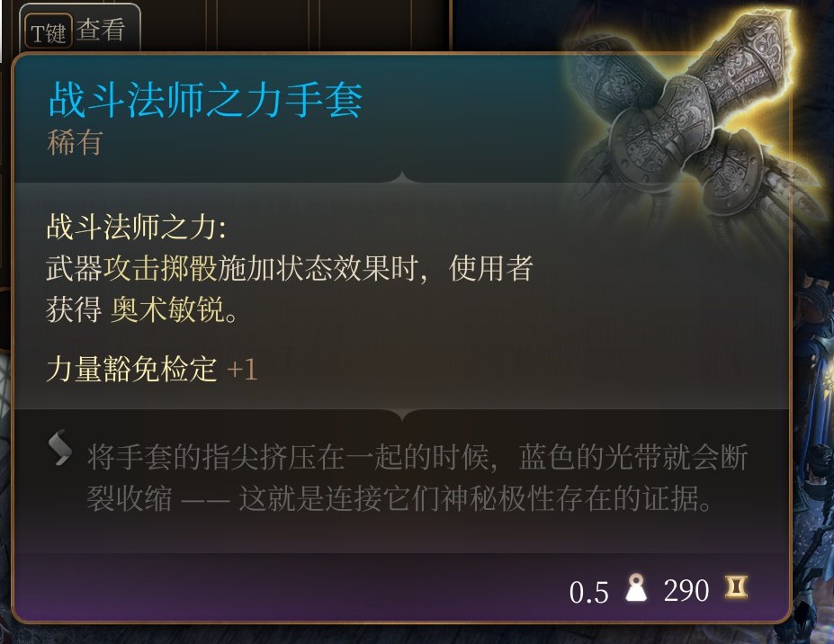This screenshot has height=644, width=834.
Task: Click the lore scroll icon
Action: [59, 447]
